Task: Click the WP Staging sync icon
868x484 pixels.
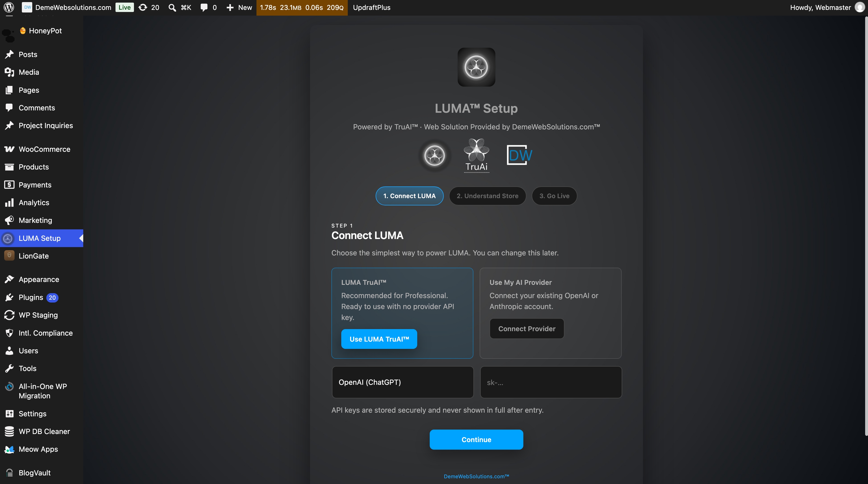Action: (x=9, y=315)
